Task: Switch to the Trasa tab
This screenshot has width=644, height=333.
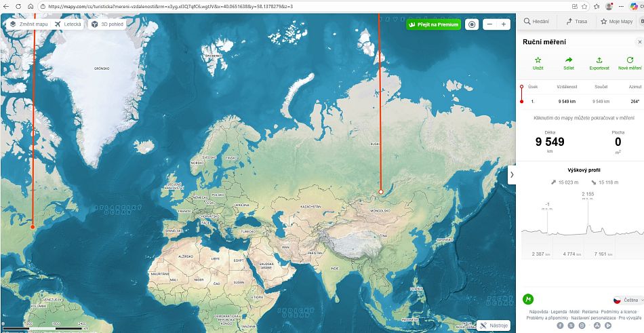Action: coord(577,22)
